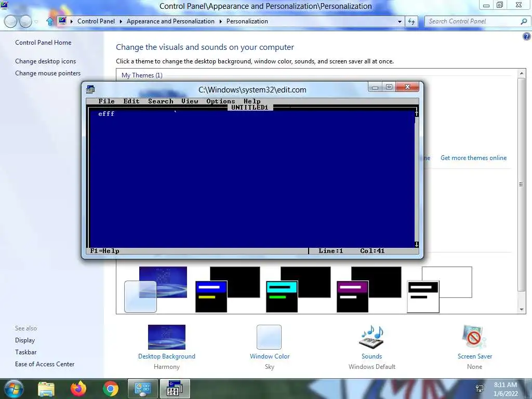Viewport: 532px width, 399px height.
Task: Select the Windows Basic blue-sky theme thumbnail
Action: [x=155, y=289]
